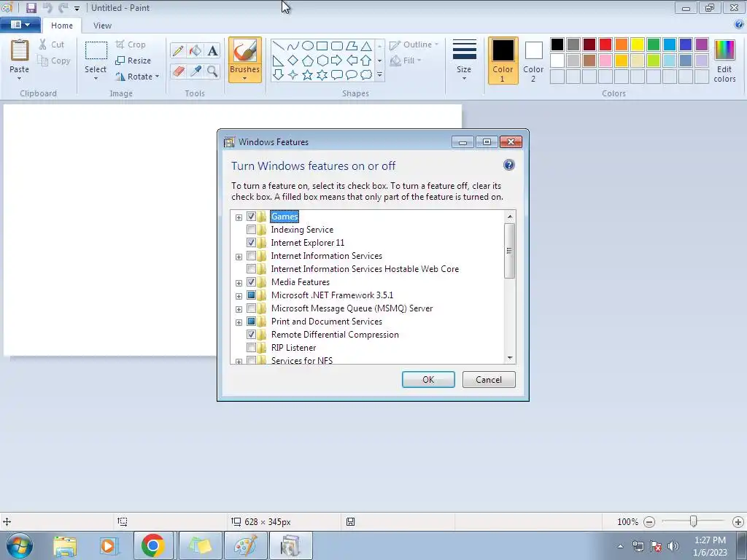747x560 pixels.
Task: Pick the Text tool in Paint
Action: pos(212,50)
